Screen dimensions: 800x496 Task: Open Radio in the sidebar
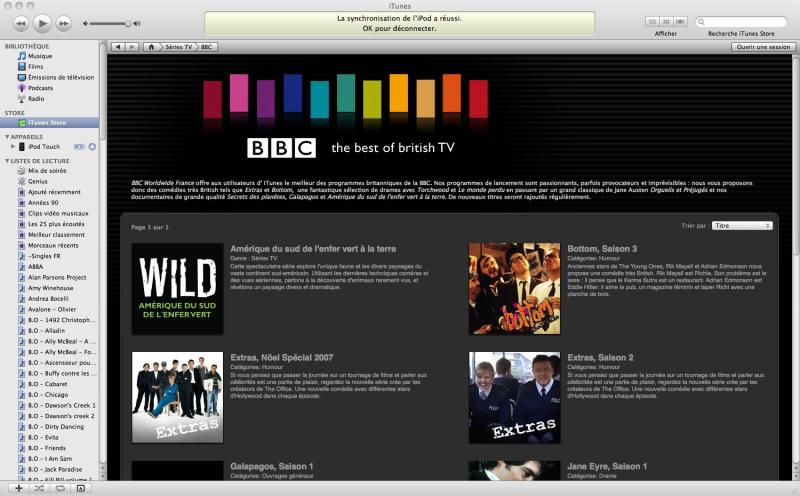point(36,99)
